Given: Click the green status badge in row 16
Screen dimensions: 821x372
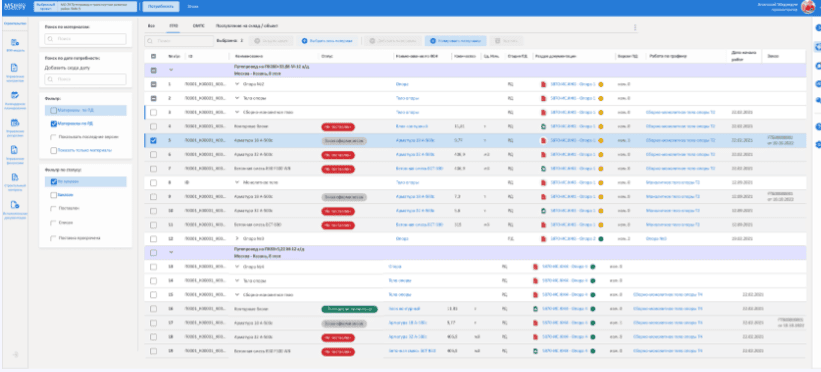Looking at the screenshot, I should point(349,309).
